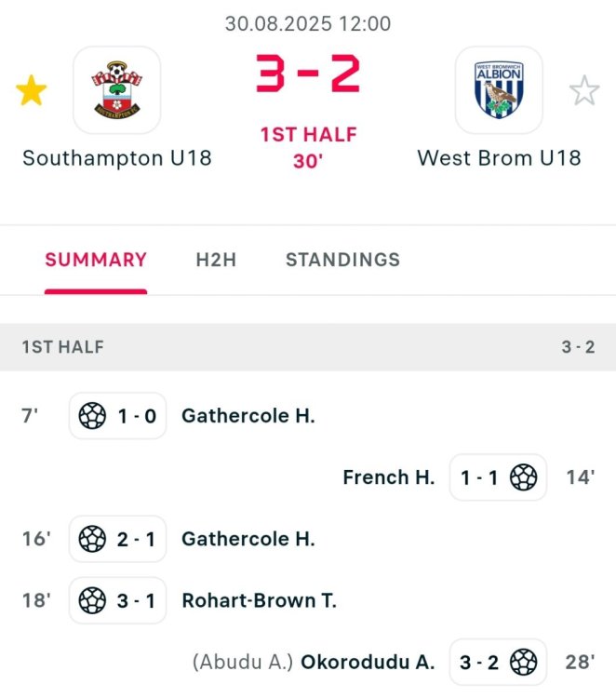The height and width of the screenshot is (698, 616).
Task: Open the Southampton club crest
Action: click(117, 90)
